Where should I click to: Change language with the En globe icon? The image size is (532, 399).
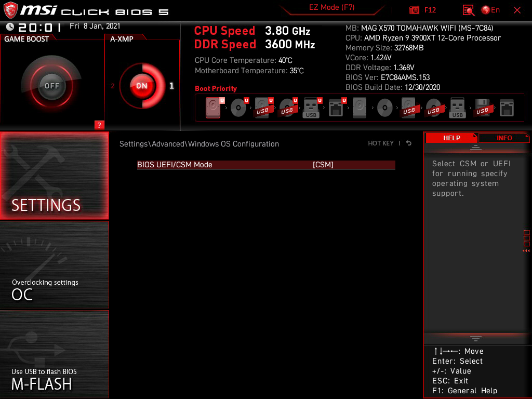(490, 10)
